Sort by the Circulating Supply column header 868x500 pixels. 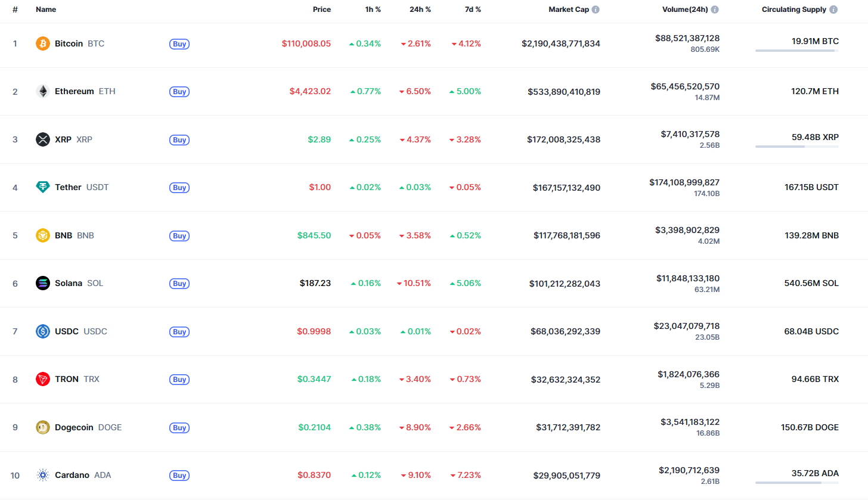794,10
